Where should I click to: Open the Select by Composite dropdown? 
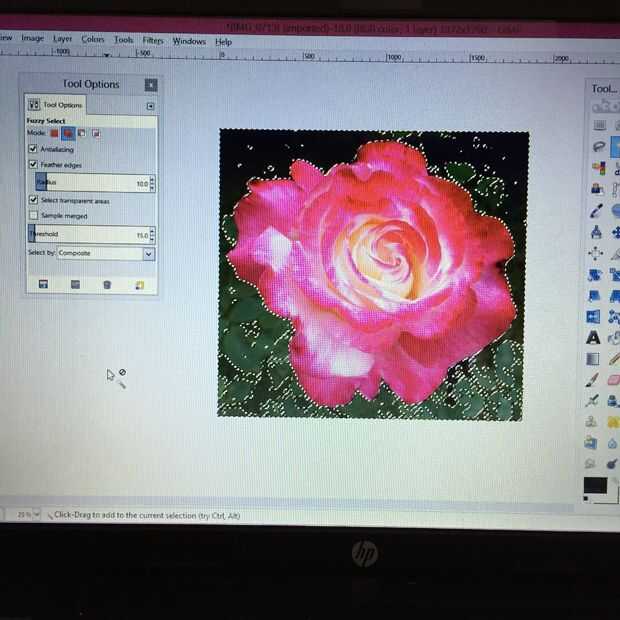[x=106, y=253]
